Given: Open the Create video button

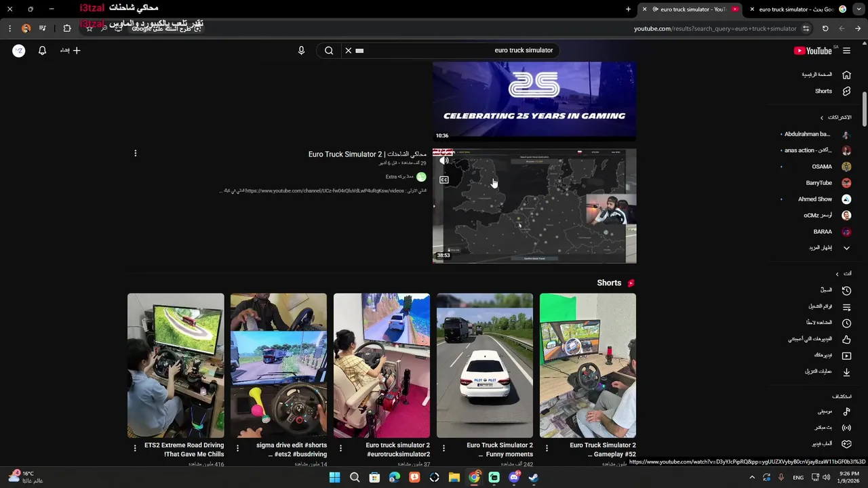Looking at the screenshot, I should click(71, 50).
